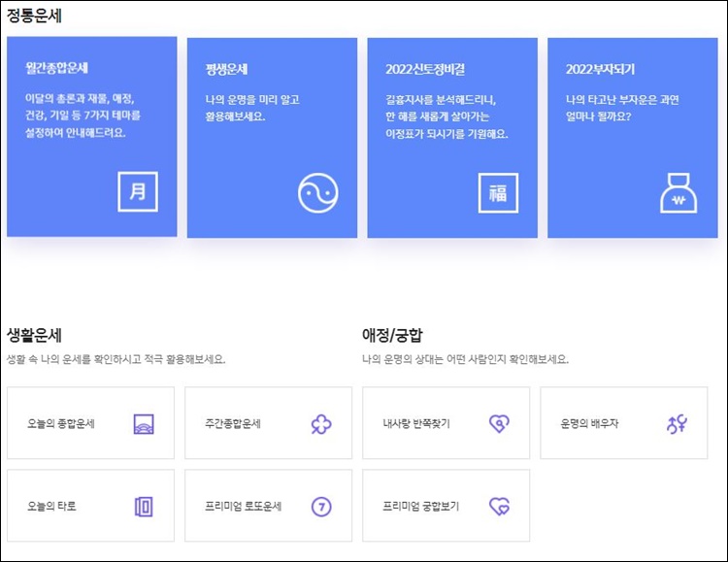The width and height of the screenshot is (728, 562).
Task: Open the 평생운세 card title
Action: [x=226, y=70]
